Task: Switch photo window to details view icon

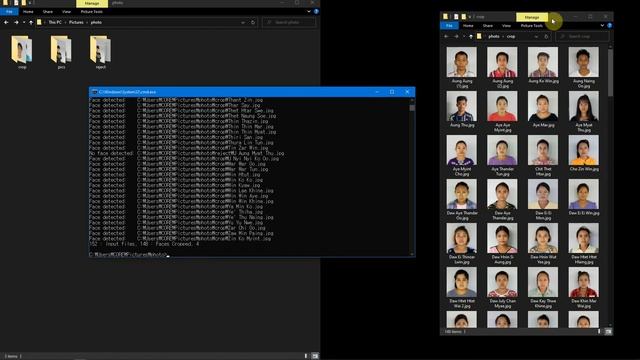Action: (306, 356)
